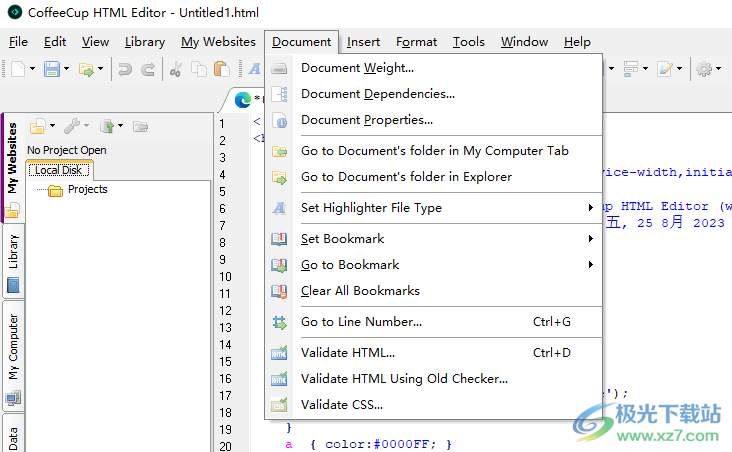Image resolution: width=732 pixels, height=452 pixels.
Task: Close the open Document menu
Action: point(302,42)
